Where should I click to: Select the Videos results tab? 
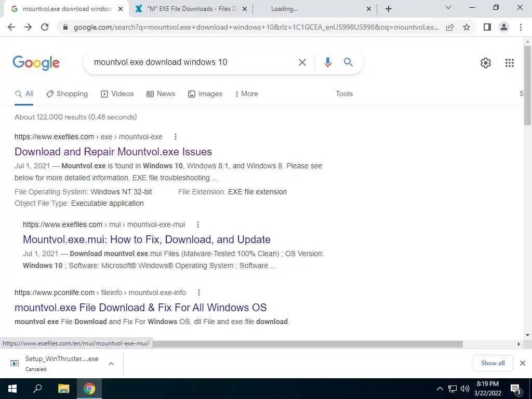click(117, 94)
